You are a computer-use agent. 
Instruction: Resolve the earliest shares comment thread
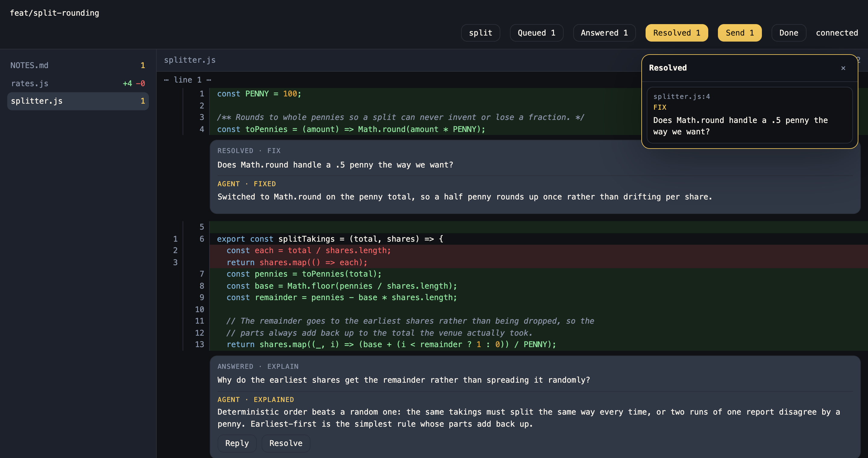tap(286, 443)
